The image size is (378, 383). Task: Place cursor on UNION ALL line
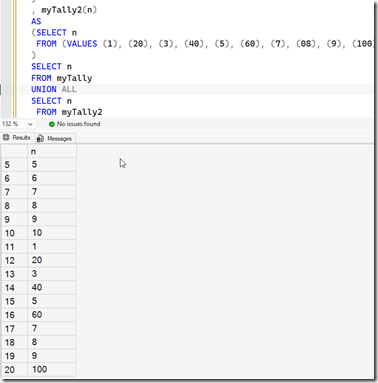click(x=54, y=89)
